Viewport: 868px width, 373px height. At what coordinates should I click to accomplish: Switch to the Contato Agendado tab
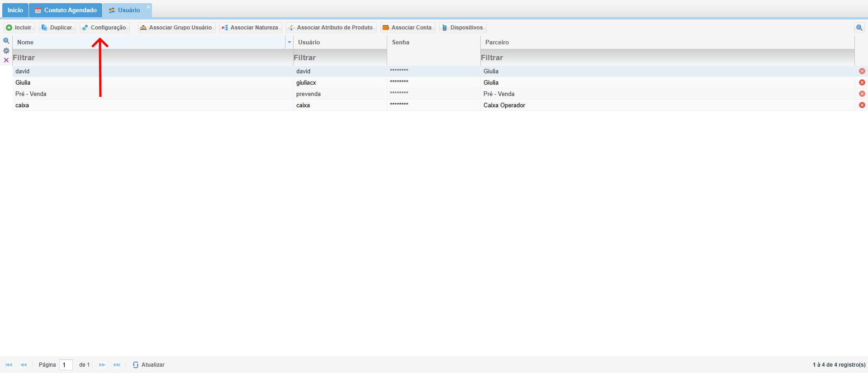click(66, 10)
